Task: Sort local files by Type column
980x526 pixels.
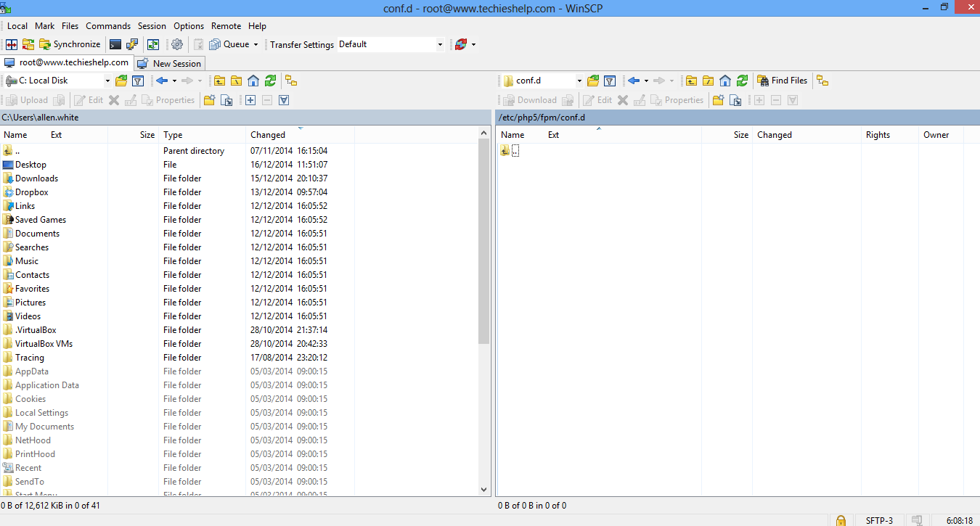Action: (203, 135)
